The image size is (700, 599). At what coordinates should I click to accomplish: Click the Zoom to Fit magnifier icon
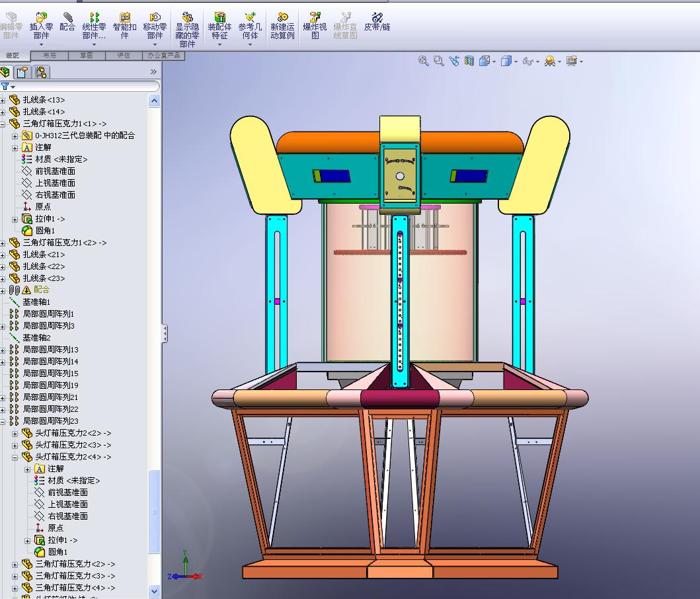423,61
